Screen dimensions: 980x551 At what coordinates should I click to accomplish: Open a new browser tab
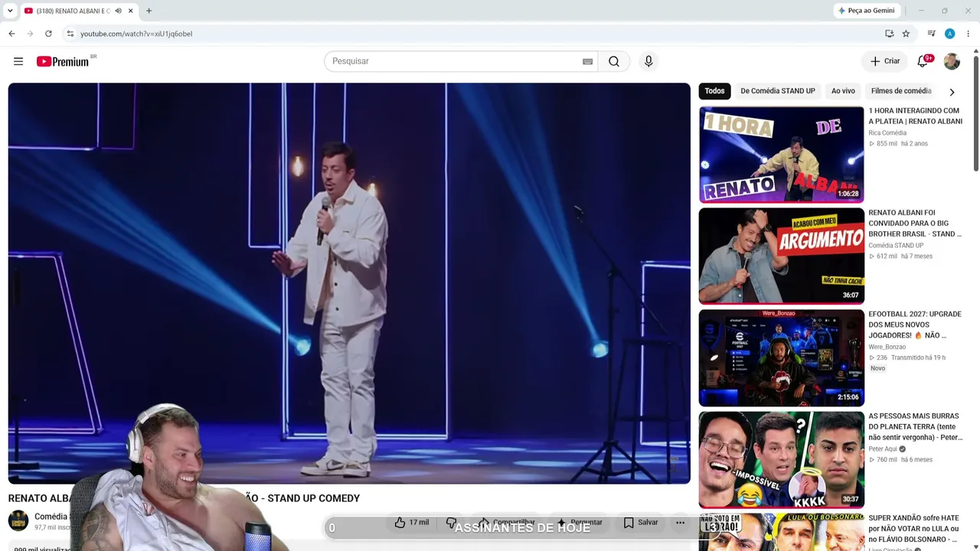point(149,11)
